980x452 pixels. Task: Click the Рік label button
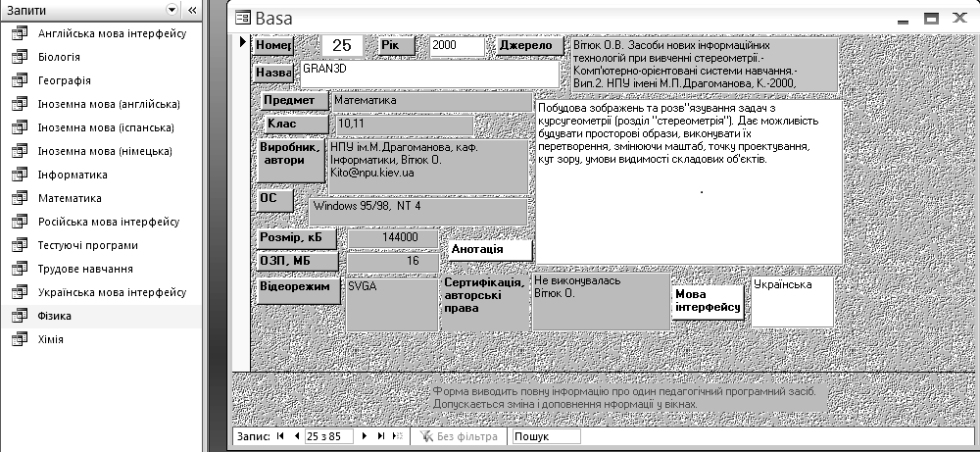(397, 46)
